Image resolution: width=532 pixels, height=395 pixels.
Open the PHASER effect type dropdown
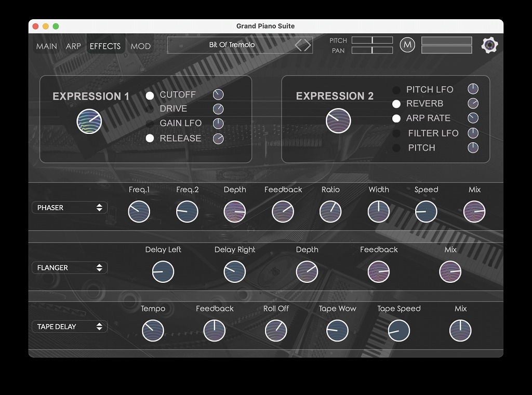tap(70, 208)
